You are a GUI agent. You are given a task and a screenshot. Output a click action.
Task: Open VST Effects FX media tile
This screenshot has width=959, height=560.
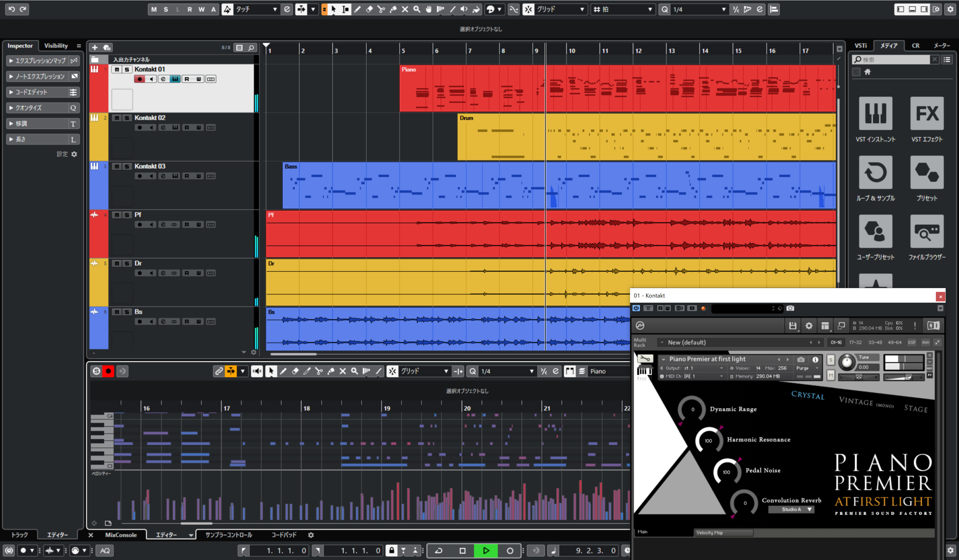click(x=927, y=113)
